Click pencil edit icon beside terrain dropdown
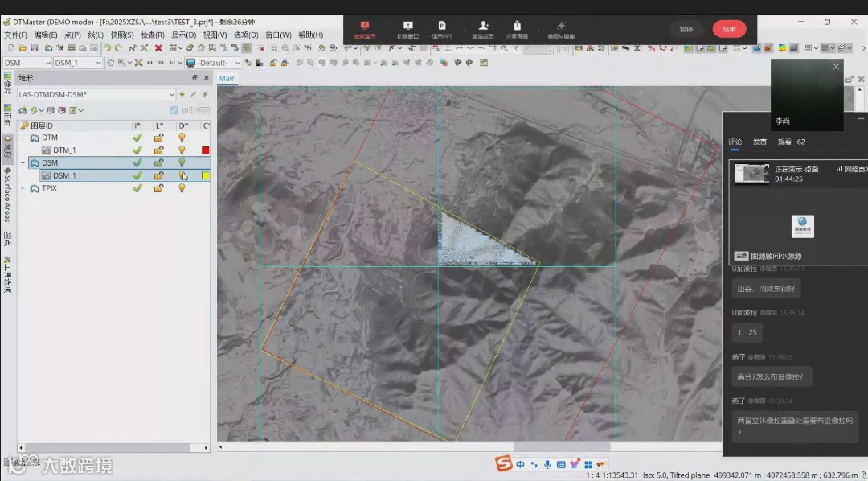 click(x=193, y=94)
